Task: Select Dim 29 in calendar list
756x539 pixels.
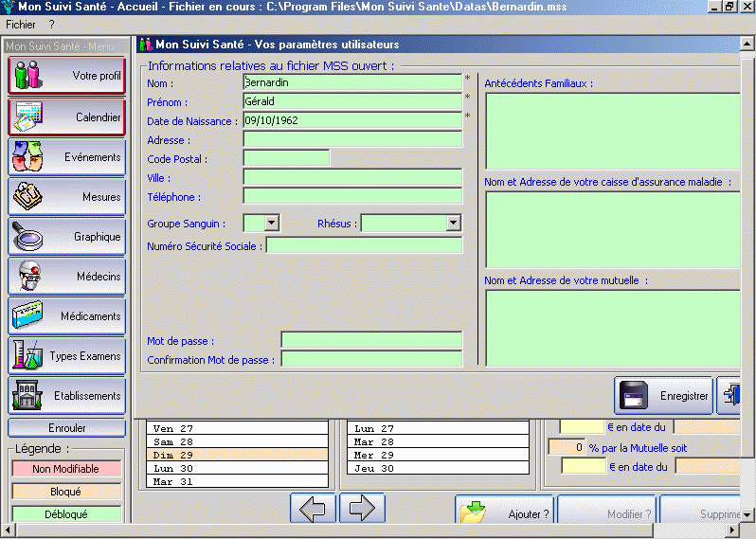Action: pos(237,455)
